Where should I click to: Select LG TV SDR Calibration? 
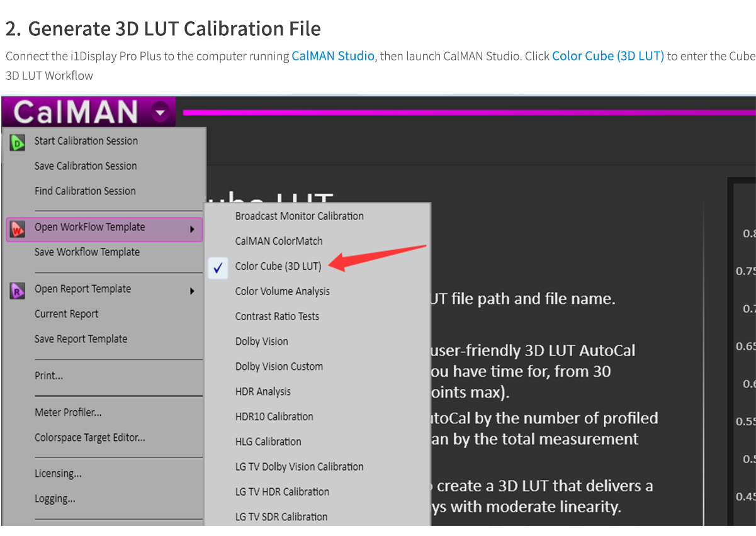[281, 517]
